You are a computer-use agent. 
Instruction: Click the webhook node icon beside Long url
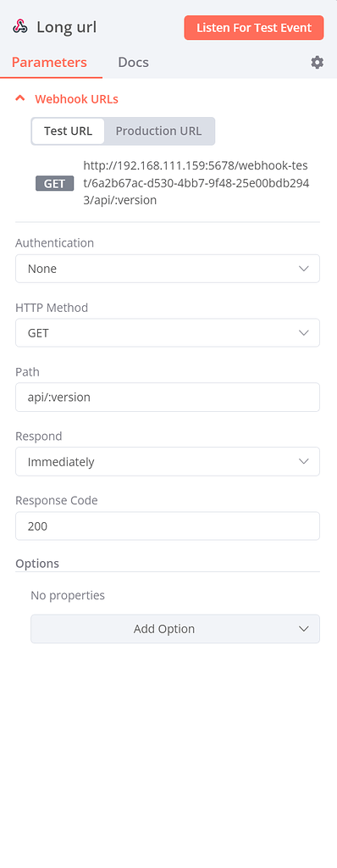click(20, 27)
